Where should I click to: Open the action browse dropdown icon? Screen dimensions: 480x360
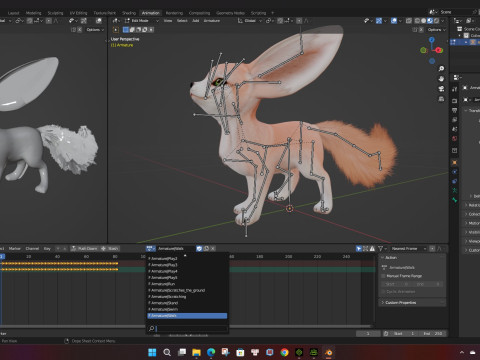pos(150,248)
